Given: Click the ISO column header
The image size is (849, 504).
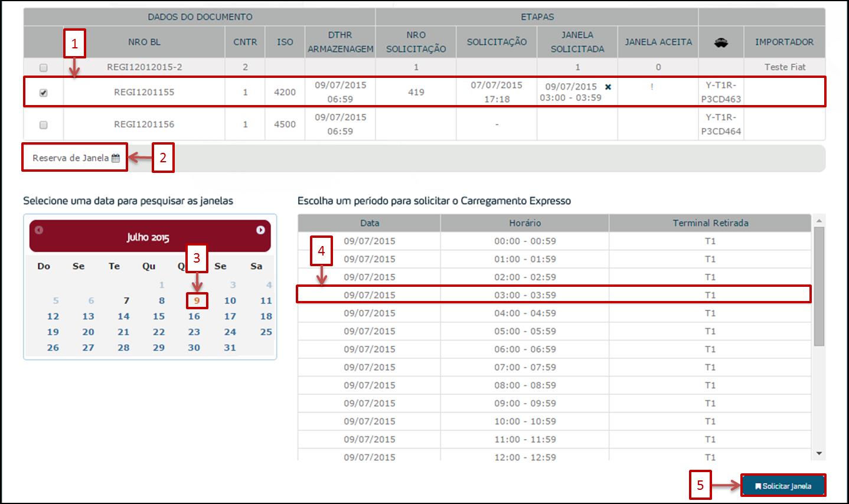Looking at the screenshot, I should pyautogui.click(x=285, y=42).
